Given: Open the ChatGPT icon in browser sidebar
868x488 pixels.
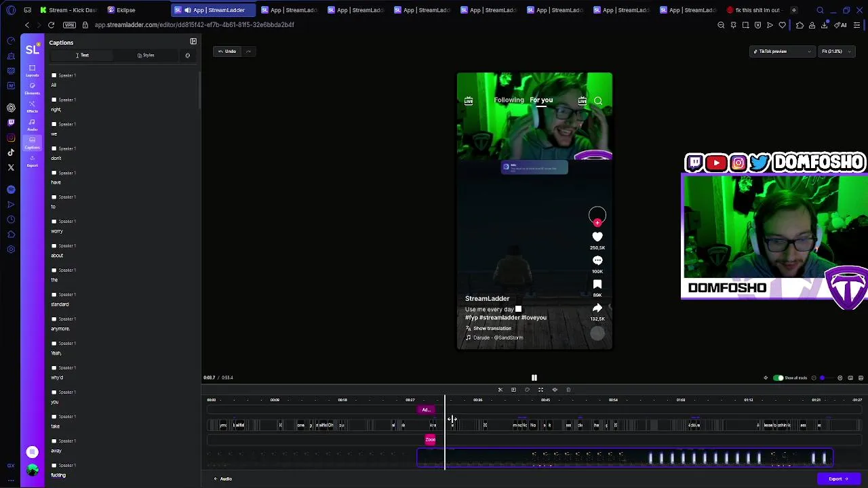Looking at the screenshot, I should [11, 108].
